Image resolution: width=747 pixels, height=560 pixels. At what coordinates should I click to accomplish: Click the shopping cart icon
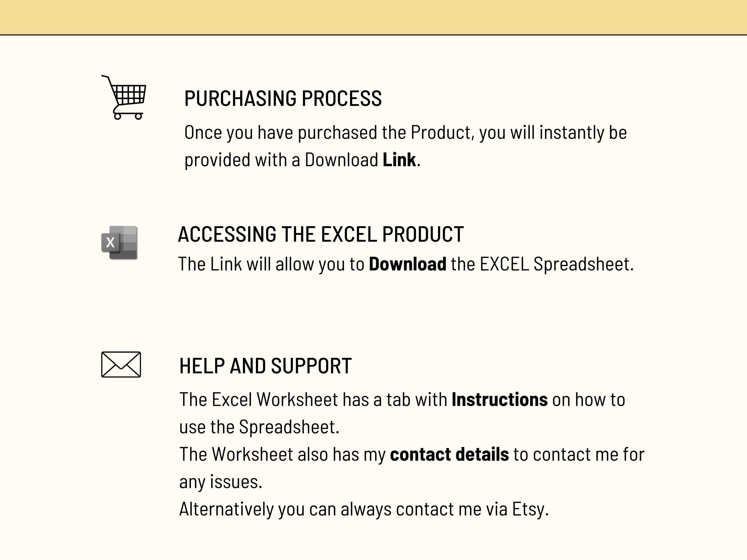(124, 97)
